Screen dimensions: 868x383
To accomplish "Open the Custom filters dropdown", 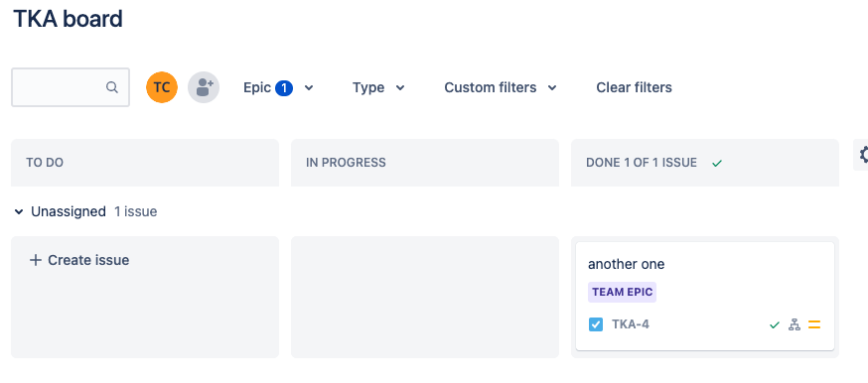I will (501, 87).
